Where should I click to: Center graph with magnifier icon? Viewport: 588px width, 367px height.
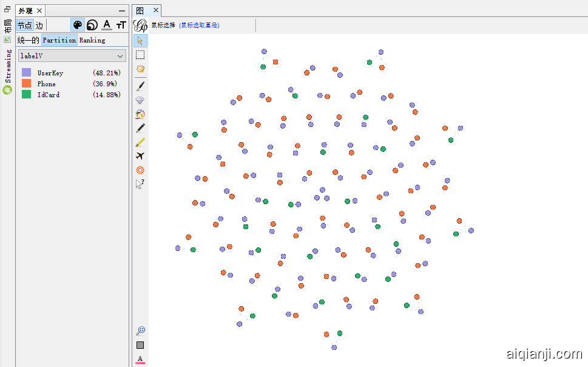[x=140, y=331]
